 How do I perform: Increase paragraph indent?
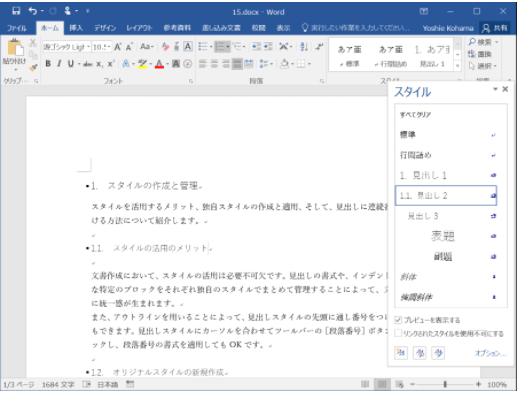click(x=268, y=47)
